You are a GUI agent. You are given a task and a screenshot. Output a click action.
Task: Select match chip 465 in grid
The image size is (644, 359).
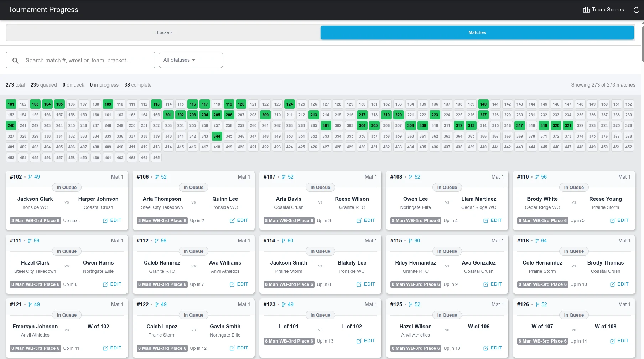156,158
